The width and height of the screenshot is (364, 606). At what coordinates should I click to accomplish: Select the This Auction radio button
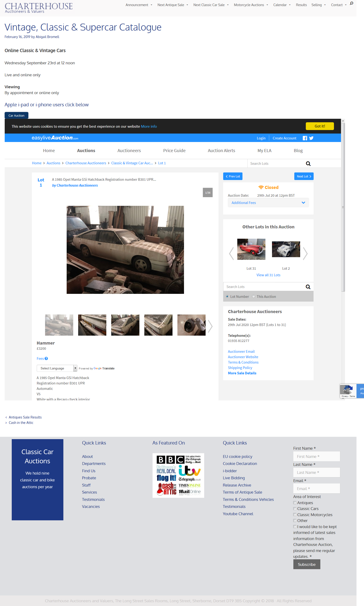coord(253,296)
